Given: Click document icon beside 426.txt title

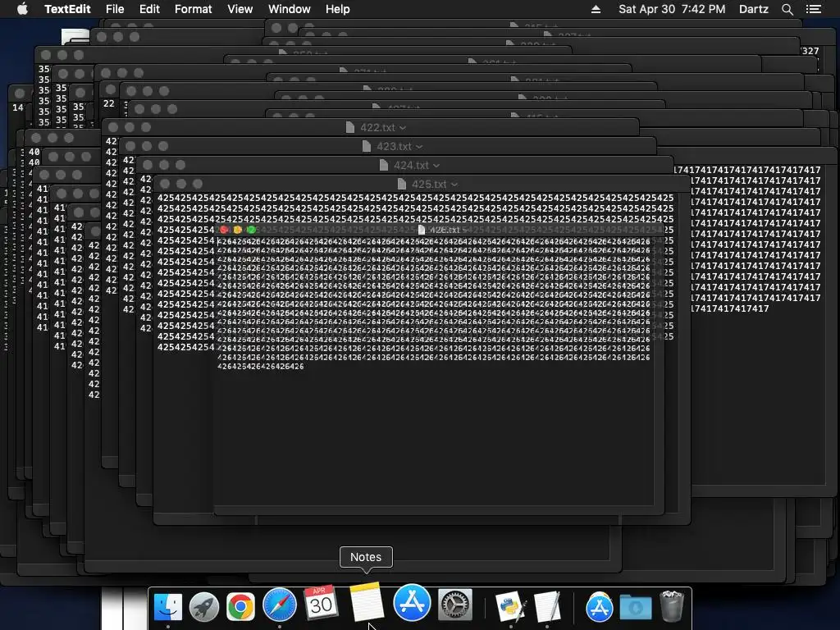Looking at the screenshot, I should [422, 230].
